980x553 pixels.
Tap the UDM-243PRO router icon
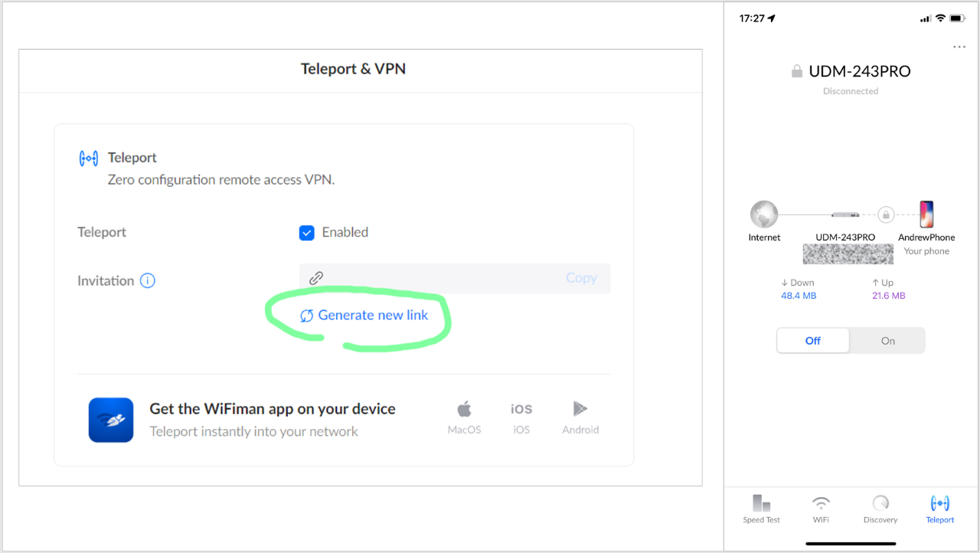tap(845, 215)
